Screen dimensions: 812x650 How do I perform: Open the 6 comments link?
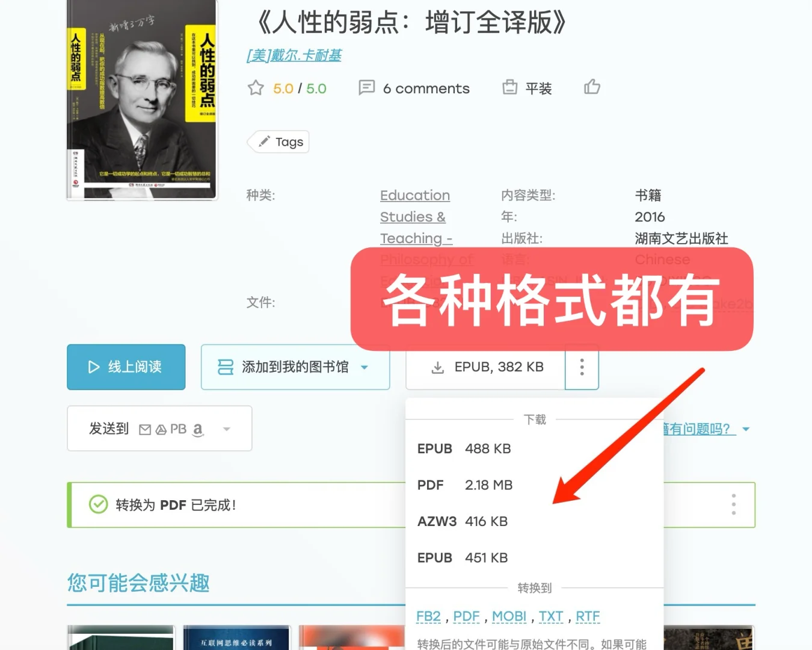[426, 88]
